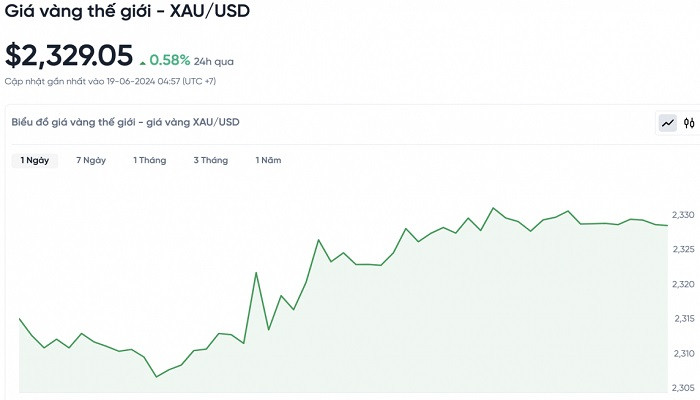The image size is (700, 400).
Task: Click the 24h qua label
Action: [x=214, y=61]
